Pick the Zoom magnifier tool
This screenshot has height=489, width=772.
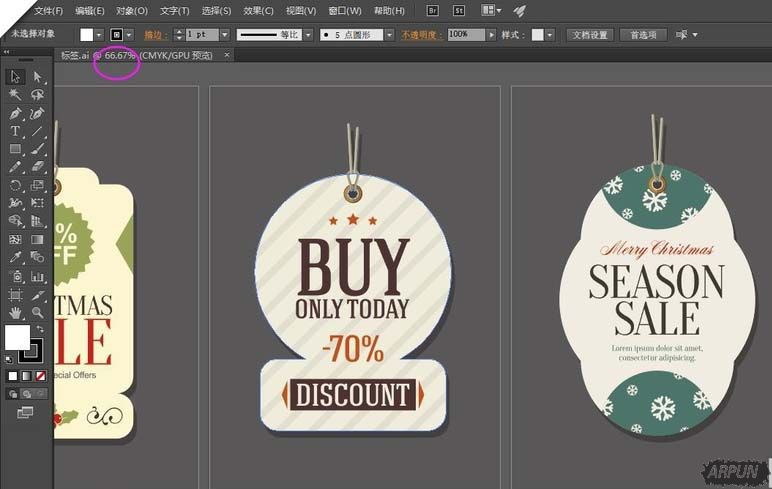(x=38, y=312)
